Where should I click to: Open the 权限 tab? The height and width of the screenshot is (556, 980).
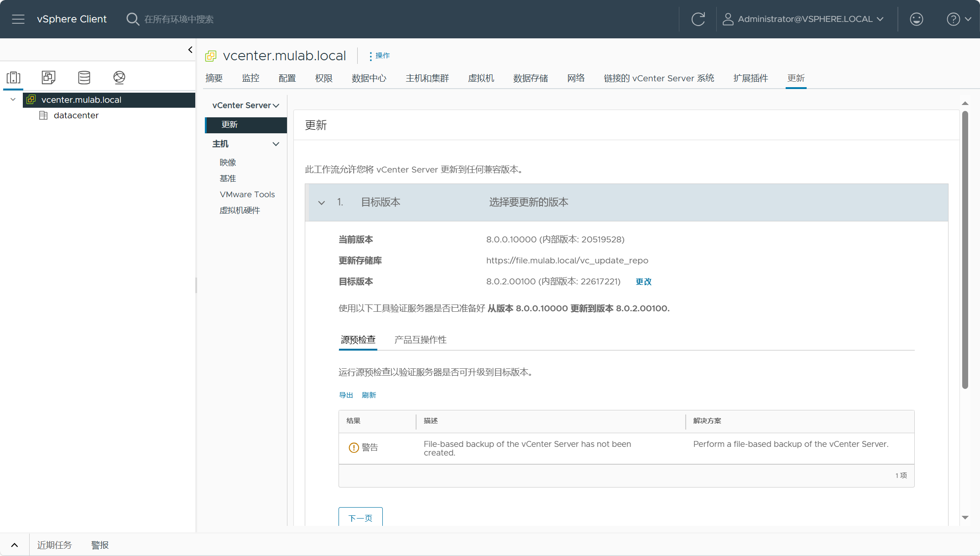(323, 78)
